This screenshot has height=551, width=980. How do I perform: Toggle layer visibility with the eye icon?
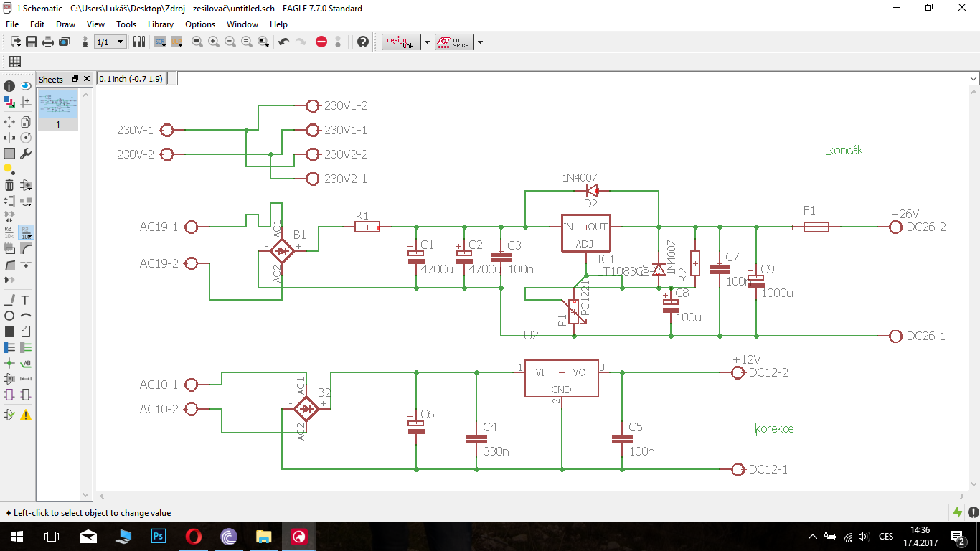[x=26, y=86]
